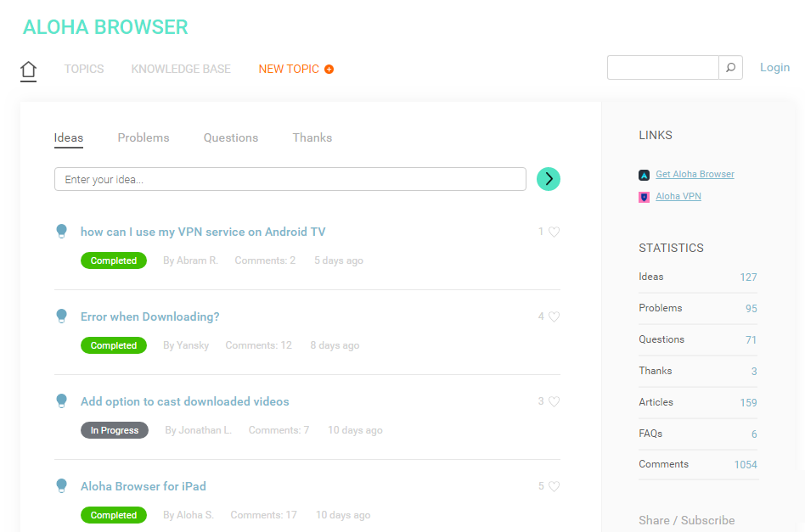
Task: Click 'Comments: 12' text
Action: pos(258,345)
